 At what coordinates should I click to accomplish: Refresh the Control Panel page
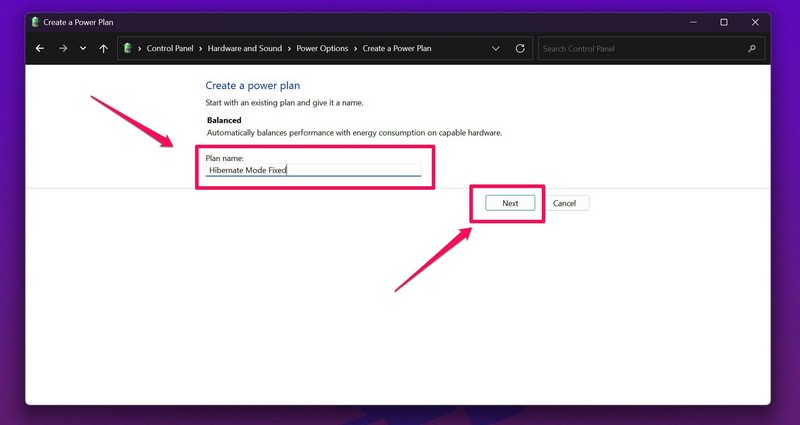click(520, 48)
